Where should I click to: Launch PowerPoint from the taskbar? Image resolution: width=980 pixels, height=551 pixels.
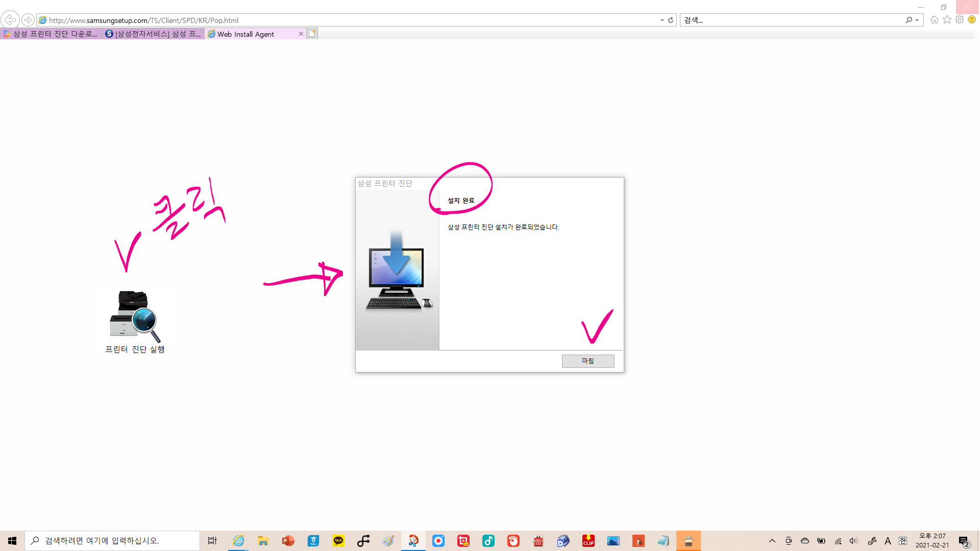click(x=288, y=541)
